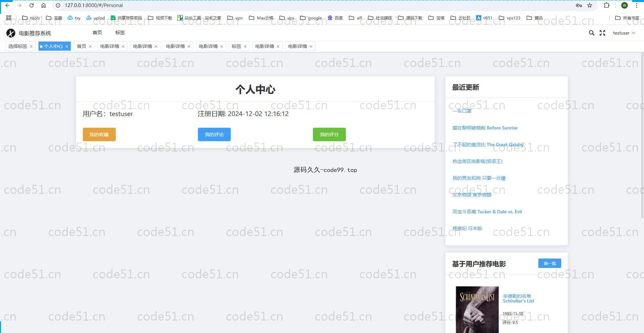Click the site information icon in address bar
Screen dimensions: 644x333
click(x=58, y=5)
